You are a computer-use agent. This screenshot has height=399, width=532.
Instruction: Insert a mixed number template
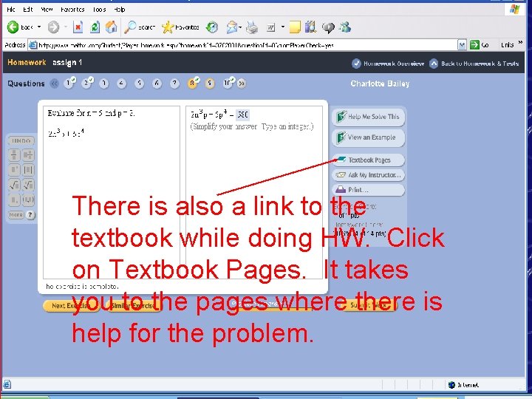click(28, 155)
